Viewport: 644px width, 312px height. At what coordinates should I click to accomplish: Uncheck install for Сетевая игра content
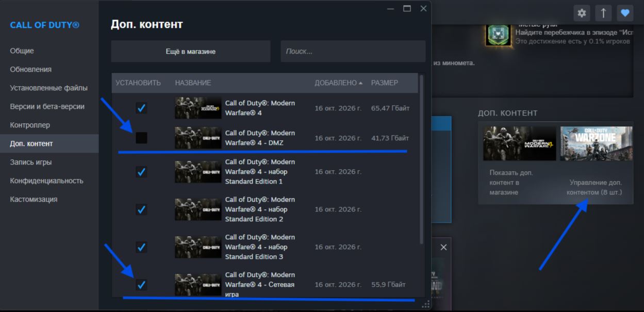[141, 285]
